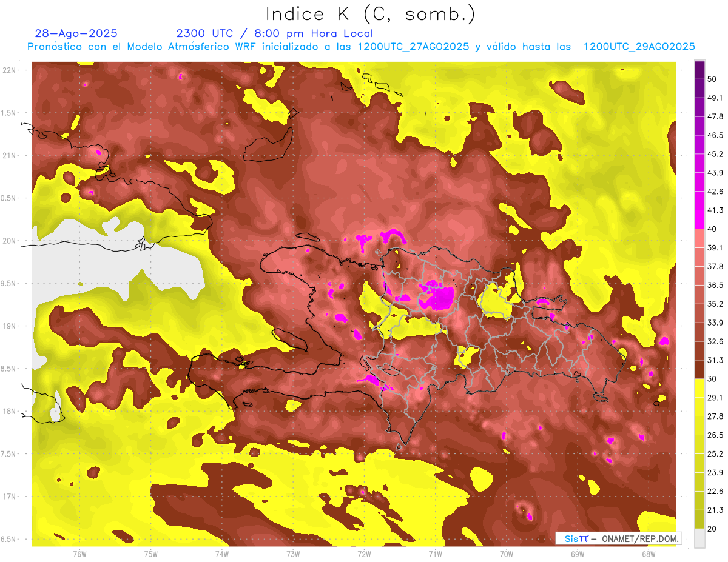Click the "1200UTC_27AGO2025" initialization time text
Image resolution: width=728 pixels, height=562 pixels.
point(413,47)
